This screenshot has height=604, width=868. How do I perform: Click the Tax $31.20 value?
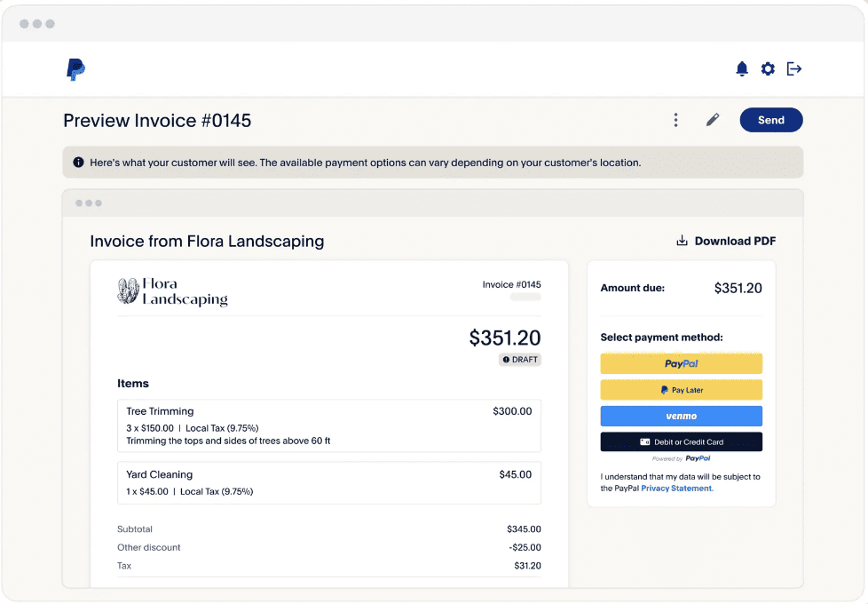527,566
